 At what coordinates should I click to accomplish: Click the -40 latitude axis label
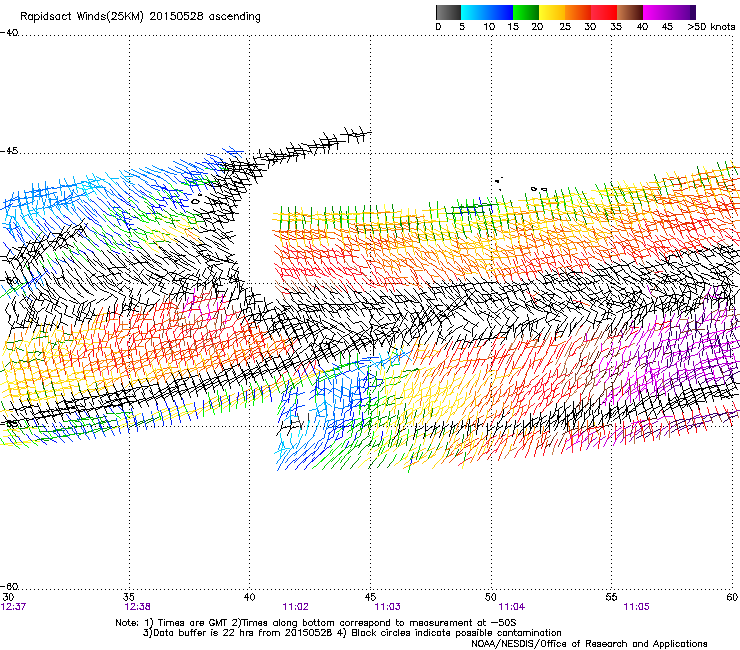(9, 33)
